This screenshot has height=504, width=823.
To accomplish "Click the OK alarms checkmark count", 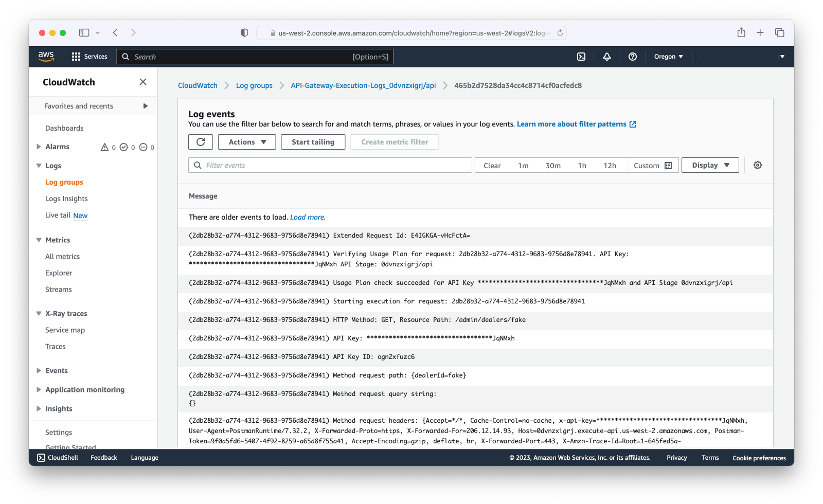I will 128,147.
